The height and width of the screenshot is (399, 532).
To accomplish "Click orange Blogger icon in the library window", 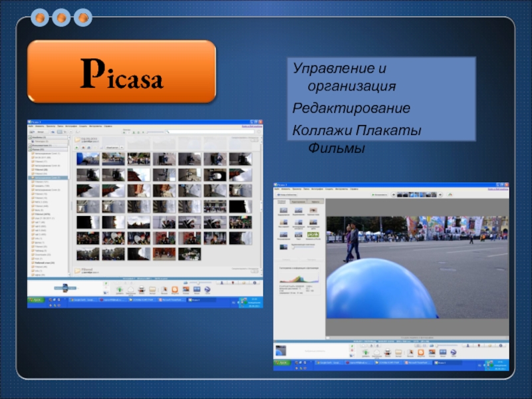I will click(x=176, y=289).
